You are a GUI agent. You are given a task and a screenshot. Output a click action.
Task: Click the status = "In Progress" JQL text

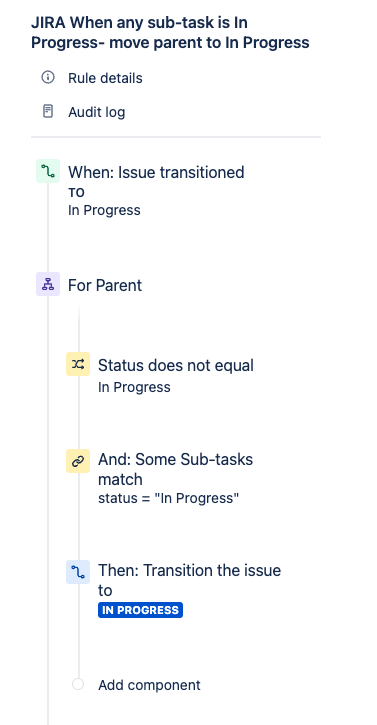pos(168,498)
